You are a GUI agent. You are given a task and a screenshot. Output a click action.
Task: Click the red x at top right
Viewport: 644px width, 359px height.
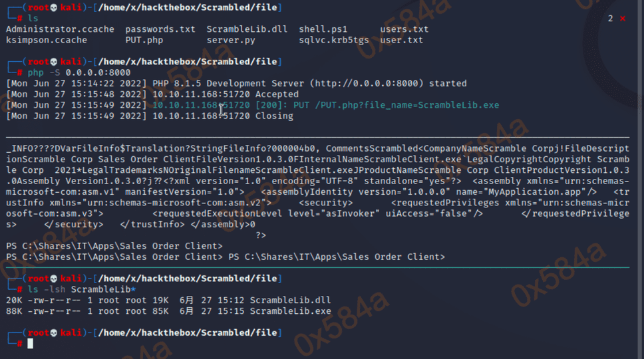623,19
